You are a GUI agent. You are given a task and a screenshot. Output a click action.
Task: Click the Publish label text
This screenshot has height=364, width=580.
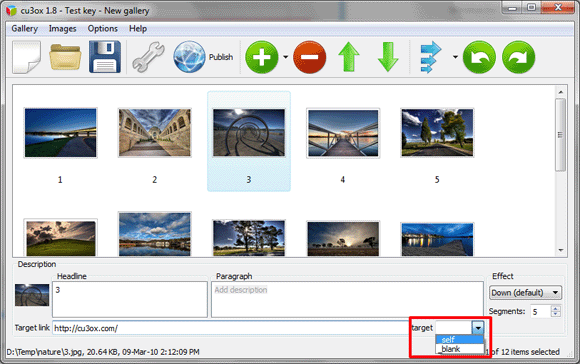pyautogui.click(x=221, y=57)
